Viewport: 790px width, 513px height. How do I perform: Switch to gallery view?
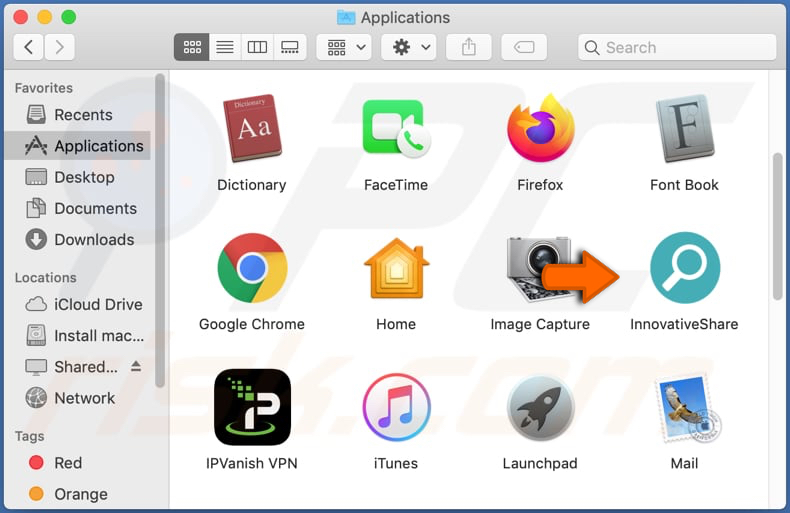pyautogui.click(x=290, y=47)
